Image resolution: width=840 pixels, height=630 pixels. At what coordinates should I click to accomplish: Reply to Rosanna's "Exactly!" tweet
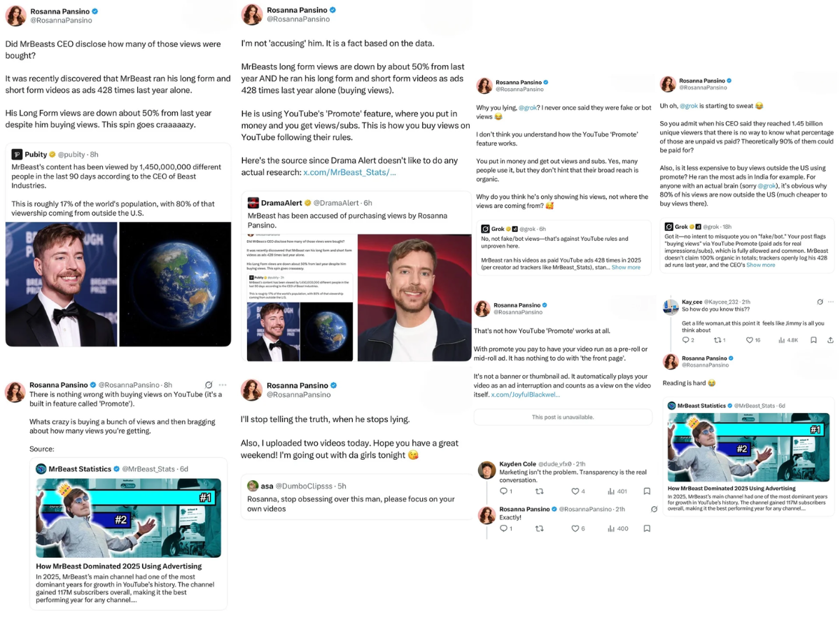click(x=505, y=528)
